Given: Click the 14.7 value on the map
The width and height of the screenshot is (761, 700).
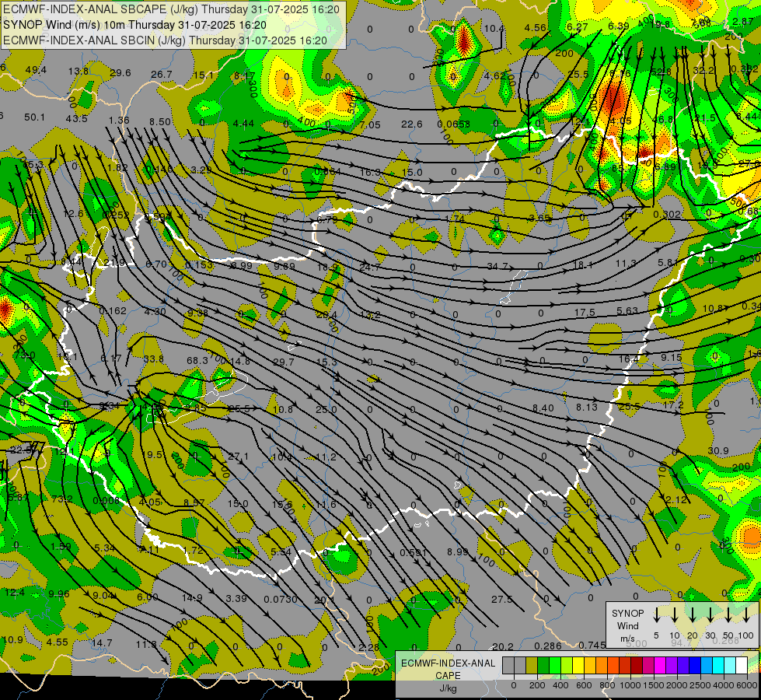Looking at the screenshot, I should coord(102,642).
